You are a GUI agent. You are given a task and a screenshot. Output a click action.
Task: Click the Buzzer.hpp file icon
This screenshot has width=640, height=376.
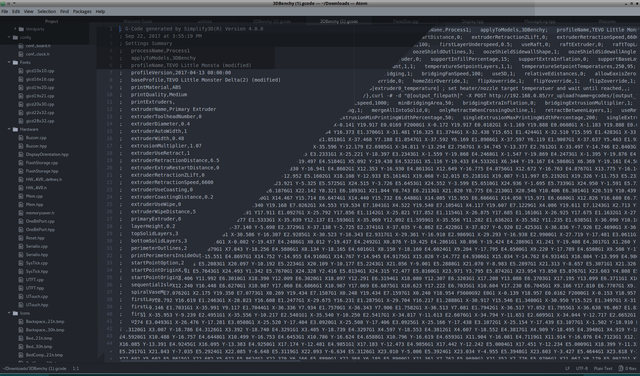coord(21,146)
